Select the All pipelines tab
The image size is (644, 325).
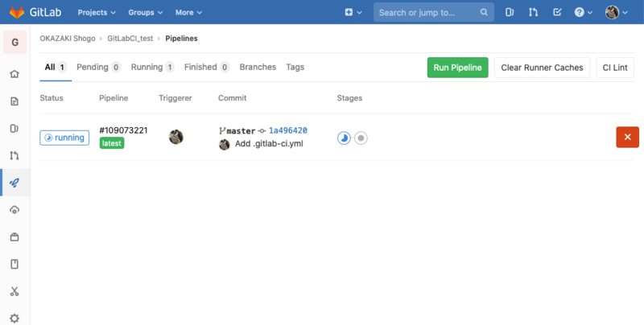click(x=56, y=68)
